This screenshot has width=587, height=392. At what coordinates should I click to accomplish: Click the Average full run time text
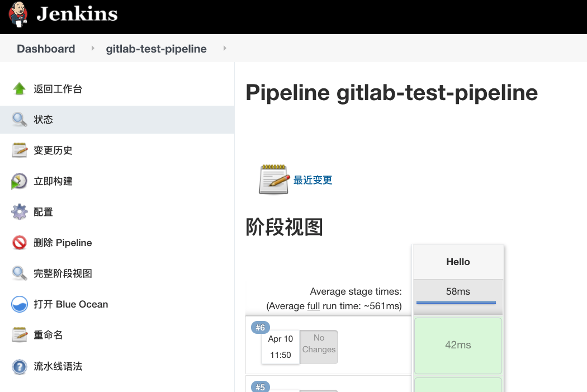coord(334,306)
